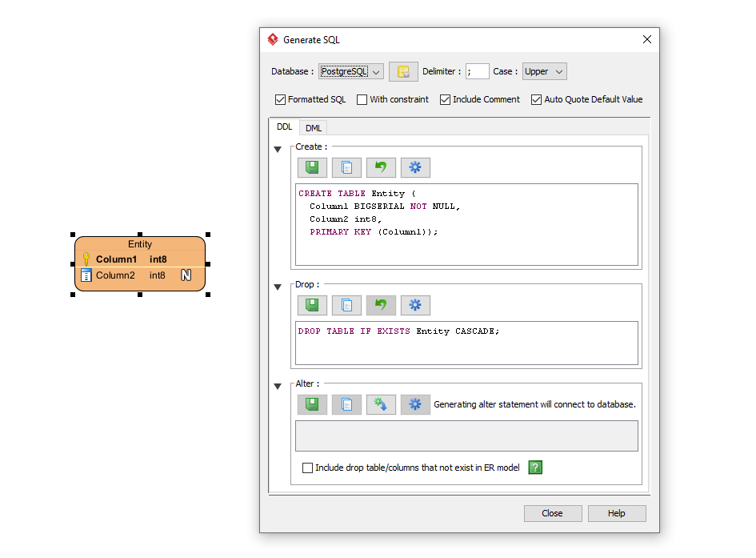This screenshot has height=558, width=756.
Task: Collapse the Create section triangle
Action: coord(278,150)
